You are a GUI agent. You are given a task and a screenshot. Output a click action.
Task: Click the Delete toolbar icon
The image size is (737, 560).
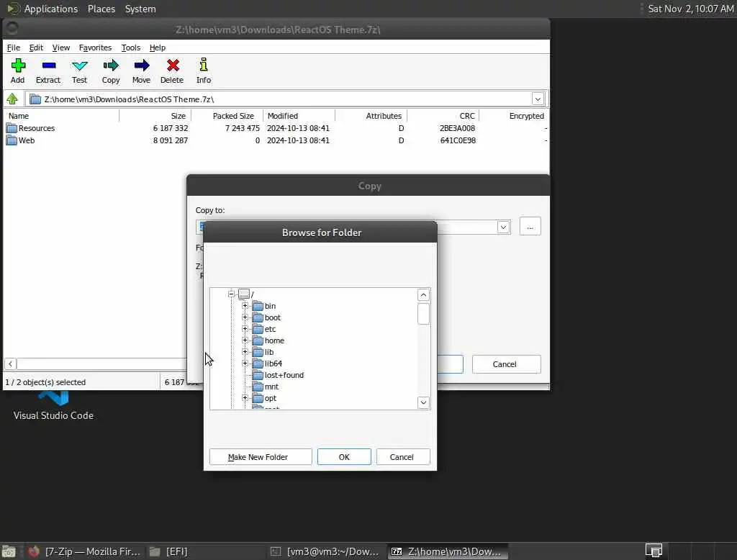pos(173,66)
